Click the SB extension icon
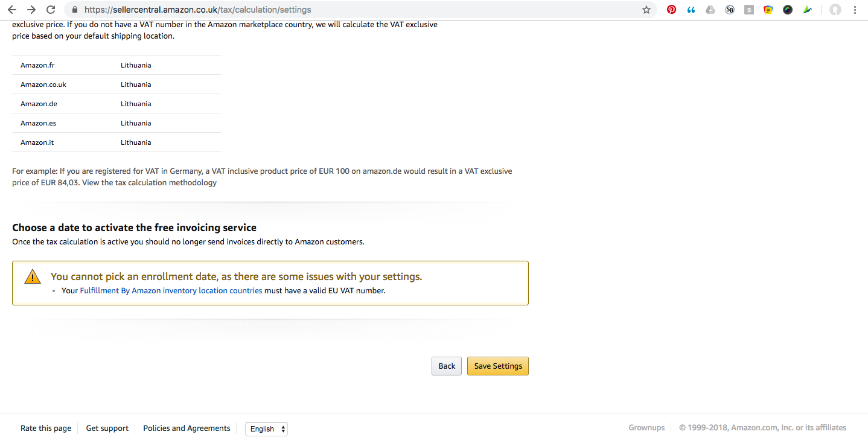The image size is (868, 446). 730,10
